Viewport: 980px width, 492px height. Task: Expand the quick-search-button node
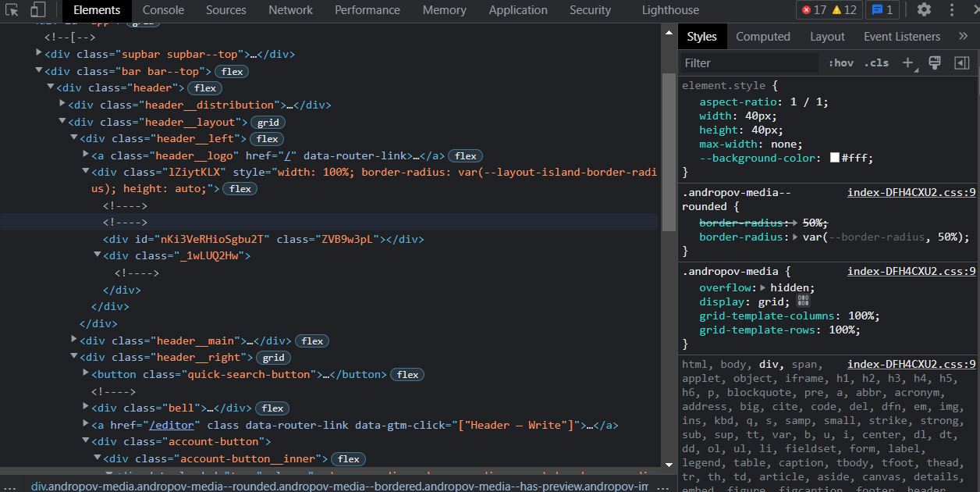[86, 373]
